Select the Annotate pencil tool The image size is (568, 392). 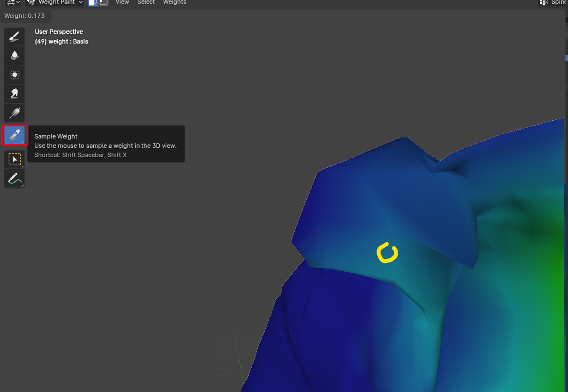point(14,179)
